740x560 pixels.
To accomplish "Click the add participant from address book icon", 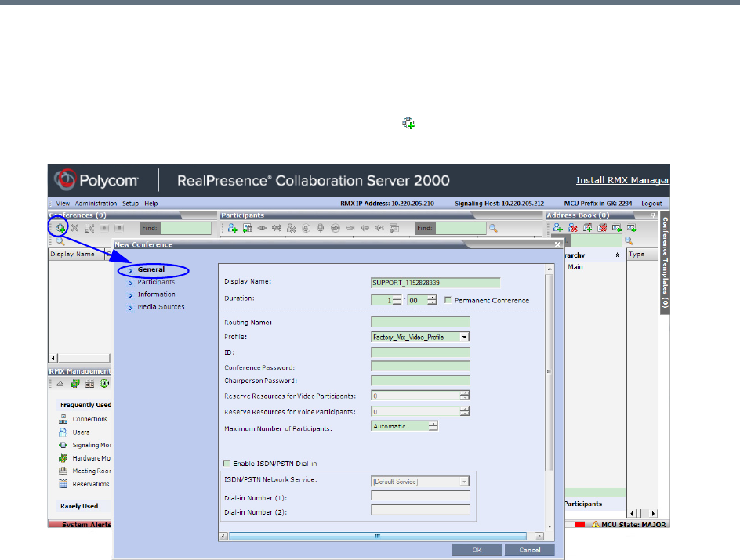I will pyautogui.click(x=247, y=228).
